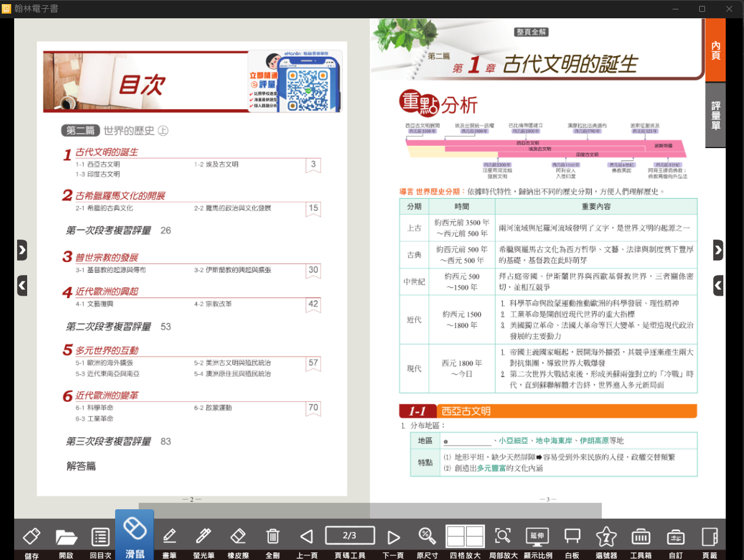744x560 pixels.
Task: Activate the 局部放大 area zoom tool
Action: [503, 536]
